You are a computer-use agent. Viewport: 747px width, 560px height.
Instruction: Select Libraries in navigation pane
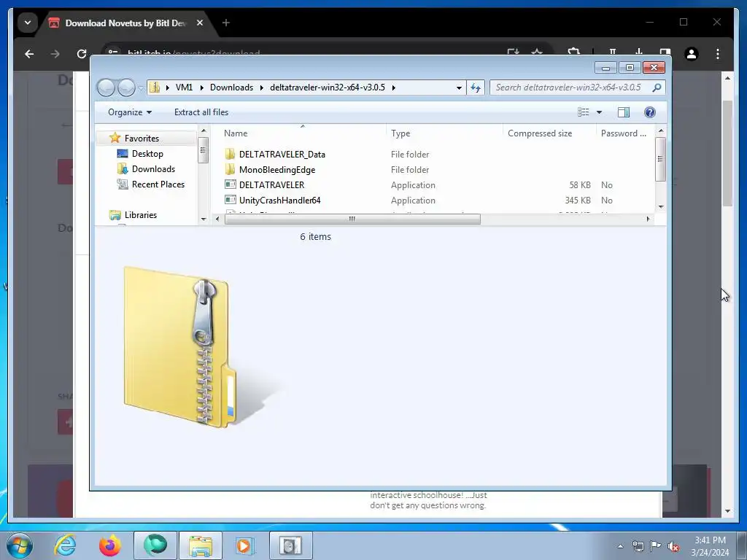coord(141,215)
